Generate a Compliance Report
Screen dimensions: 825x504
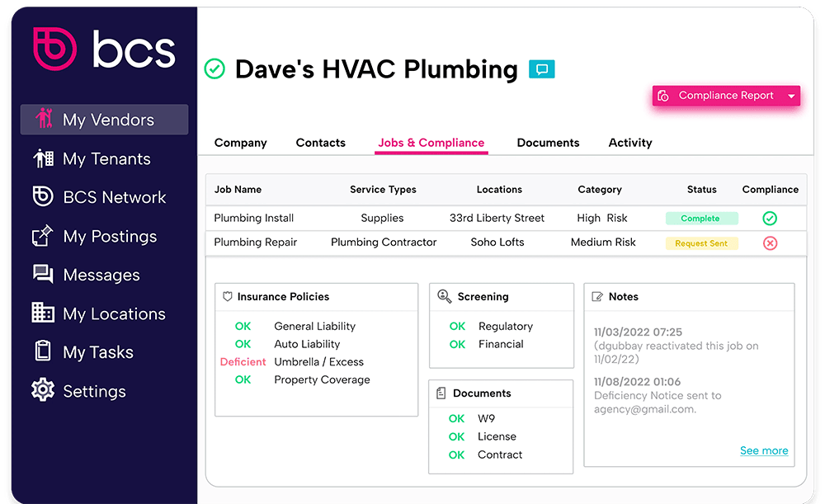724,96
